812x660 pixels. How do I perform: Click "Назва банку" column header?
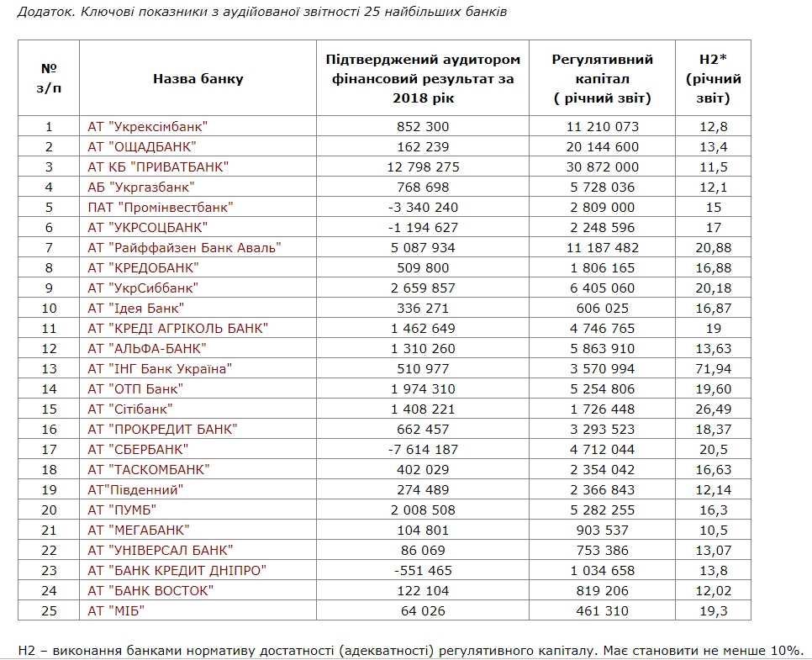198,79
